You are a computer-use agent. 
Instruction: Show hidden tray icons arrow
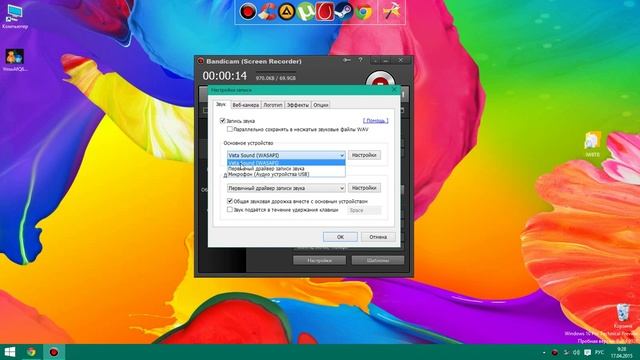click(544, 352)
